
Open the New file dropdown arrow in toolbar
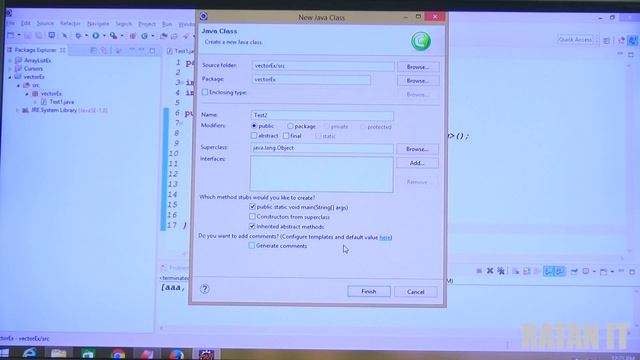[x=19, y=36]
